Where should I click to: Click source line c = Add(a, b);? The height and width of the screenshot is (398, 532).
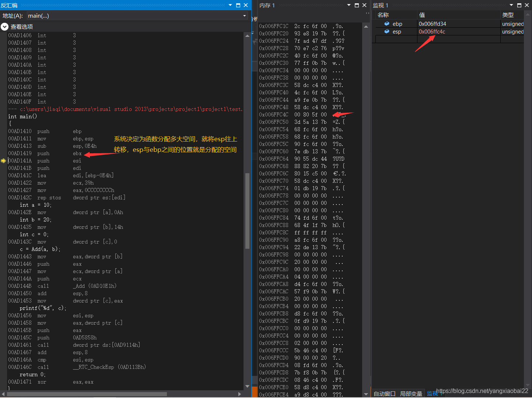40,249
